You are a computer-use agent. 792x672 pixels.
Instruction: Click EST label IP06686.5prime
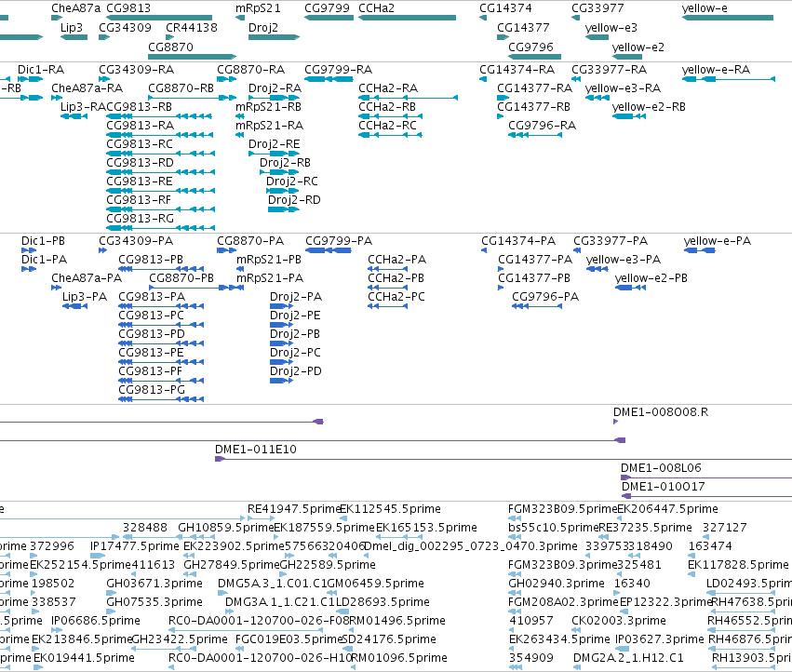click(96, 621)
